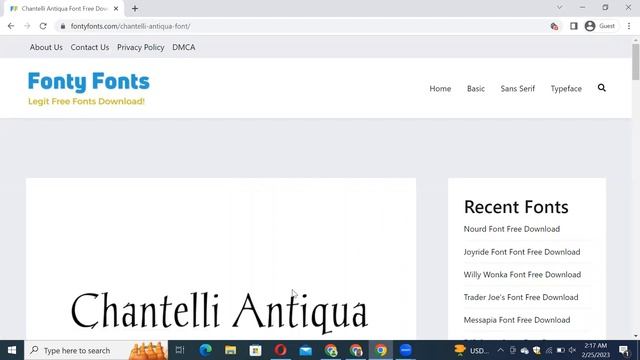Click the taskbar search box
Viewport: 640px width, 360px height.
96,350
